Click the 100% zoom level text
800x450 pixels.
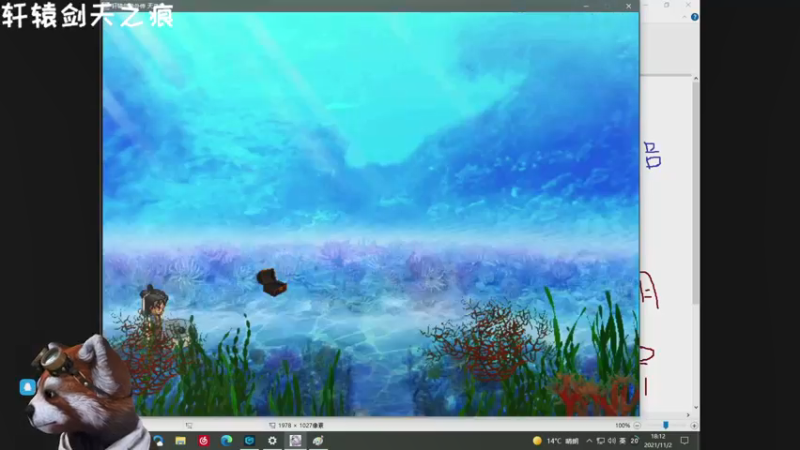pos(622,426)
